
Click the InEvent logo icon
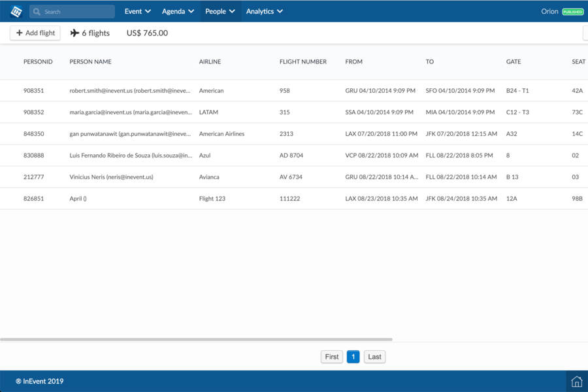[16, 12]
